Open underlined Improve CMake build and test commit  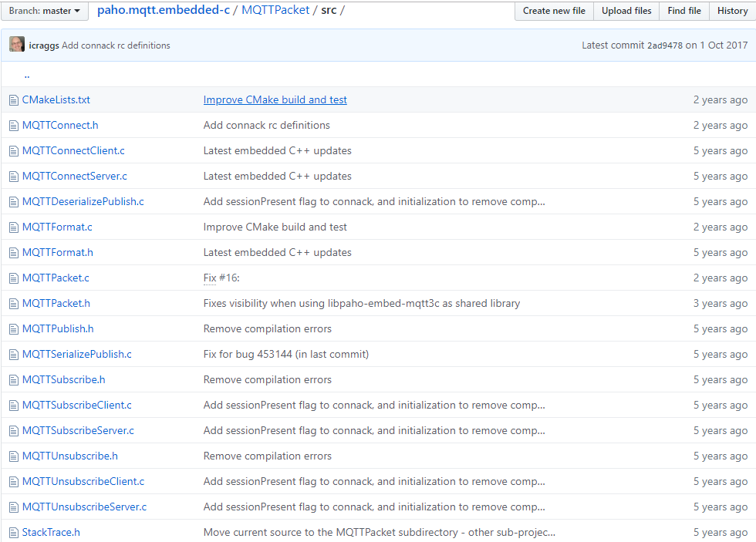pyautogui.click(x=275, y=99)
